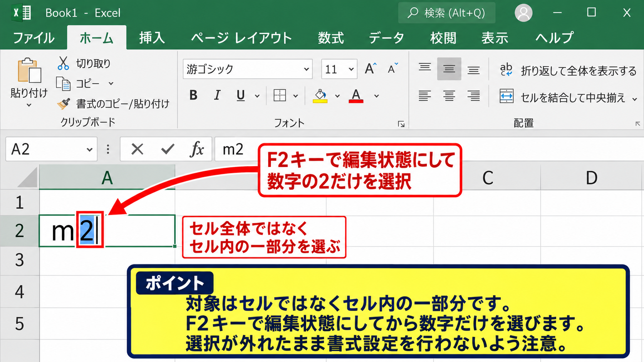Viewport: 644px width, 362px height.
Task: Click the Paste (貼り付け) clipboard icon
Action: coord(29,70)
